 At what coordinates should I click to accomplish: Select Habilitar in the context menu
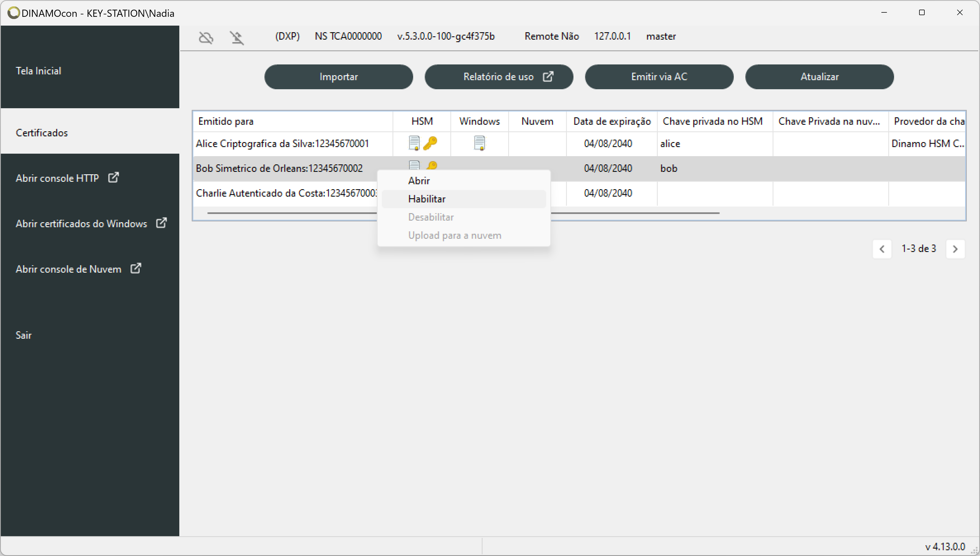coord(464,199)
